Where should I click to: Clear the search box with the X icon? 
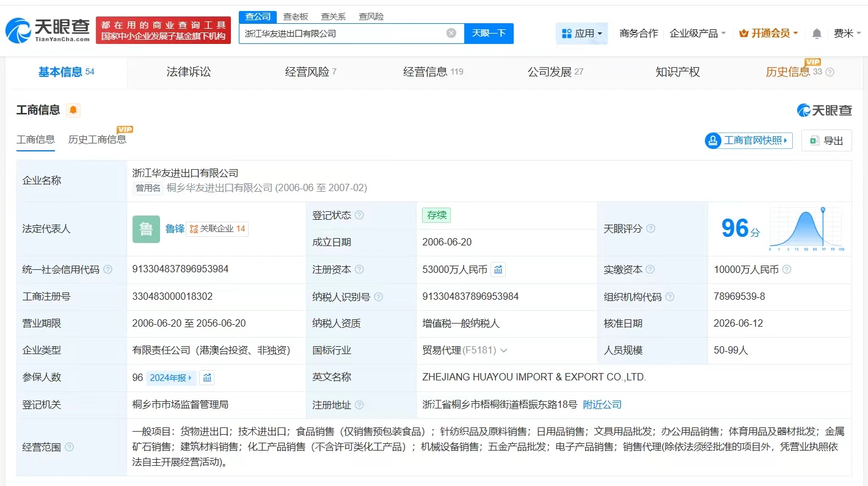[x=451, y=33]
